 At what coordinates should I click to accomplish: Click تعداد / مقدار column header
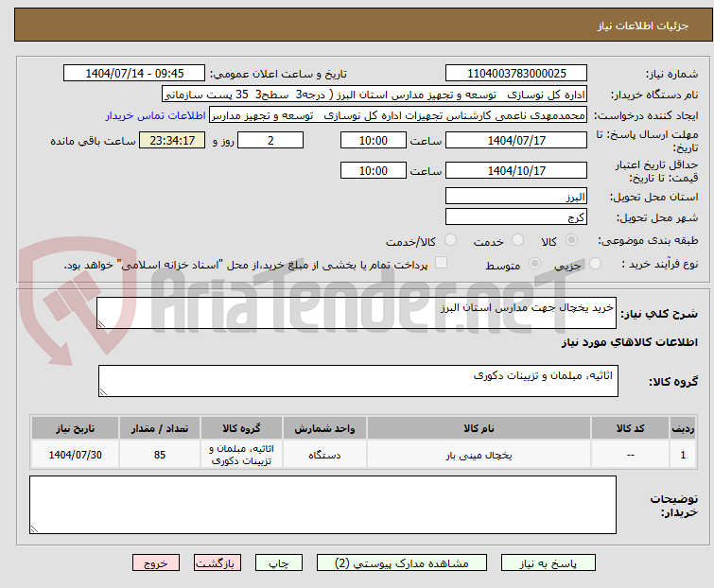coord(160,428)
